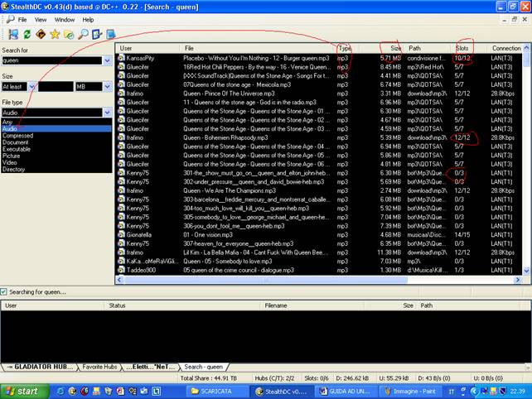Open Public Hubs from the toolbar

(x=13, y=34)
